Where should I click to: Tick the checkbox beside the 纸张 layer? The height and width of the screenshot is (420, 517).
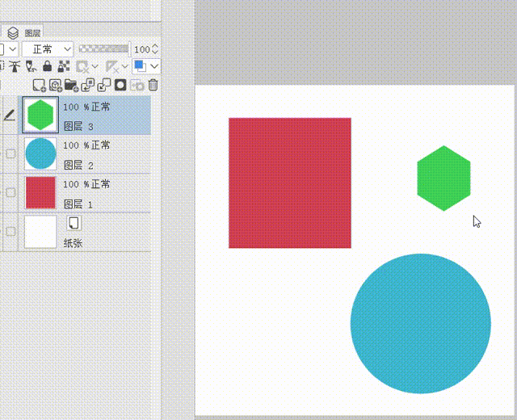point(11,232)
